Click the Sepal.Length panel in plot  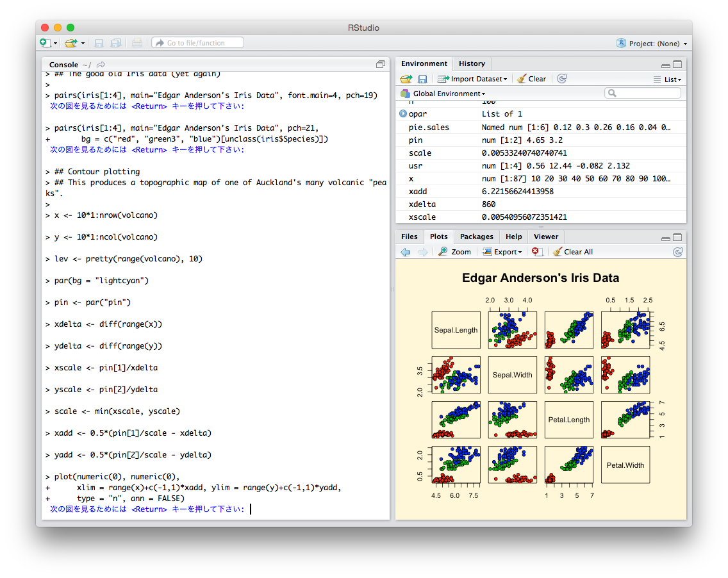[456, 330]
